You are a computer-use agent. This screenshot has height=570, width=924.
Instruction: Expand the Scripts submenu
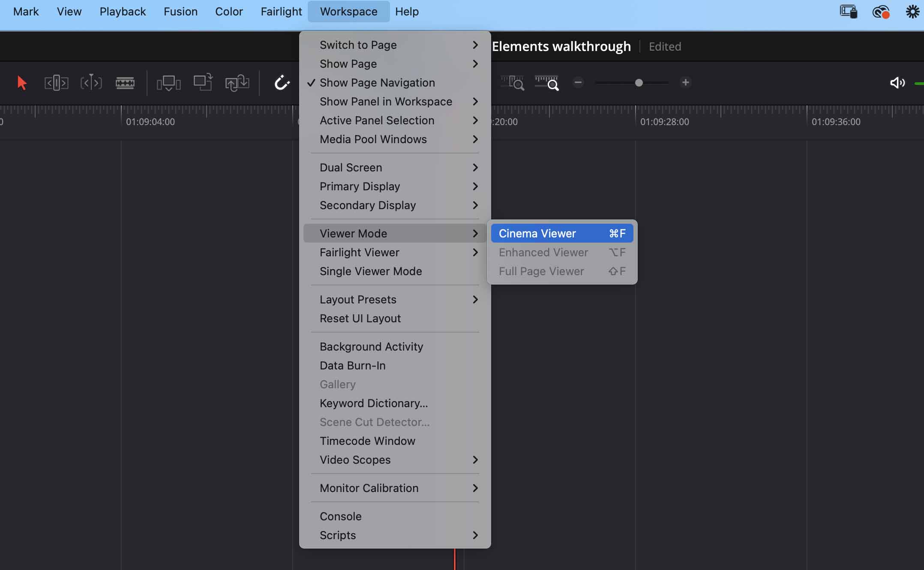pos(395,535)
